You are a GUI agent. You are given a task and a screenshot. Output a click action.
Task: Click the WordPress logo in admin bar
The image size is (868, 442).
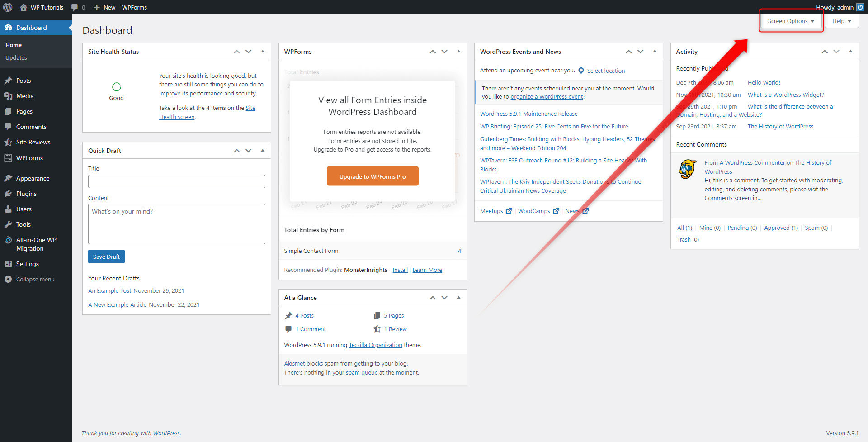[8, 7]
